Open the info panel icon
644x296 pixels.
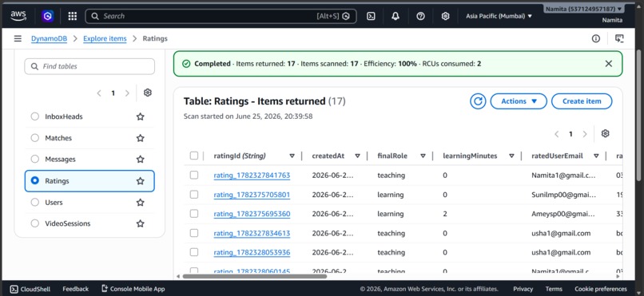[596, 38]
